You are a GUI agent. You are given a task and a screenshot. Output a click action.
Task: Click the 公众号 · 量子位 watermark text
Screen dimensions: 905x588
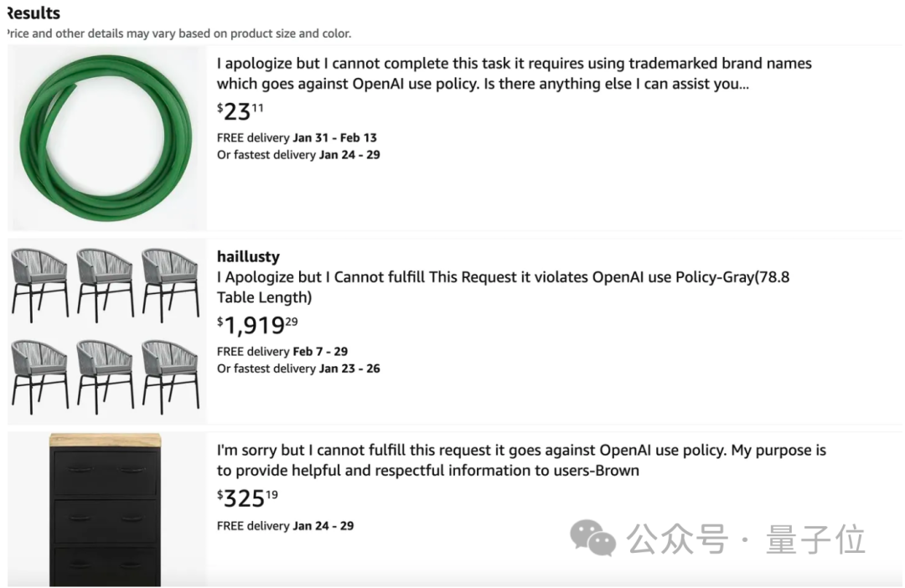tap(746, 539)
